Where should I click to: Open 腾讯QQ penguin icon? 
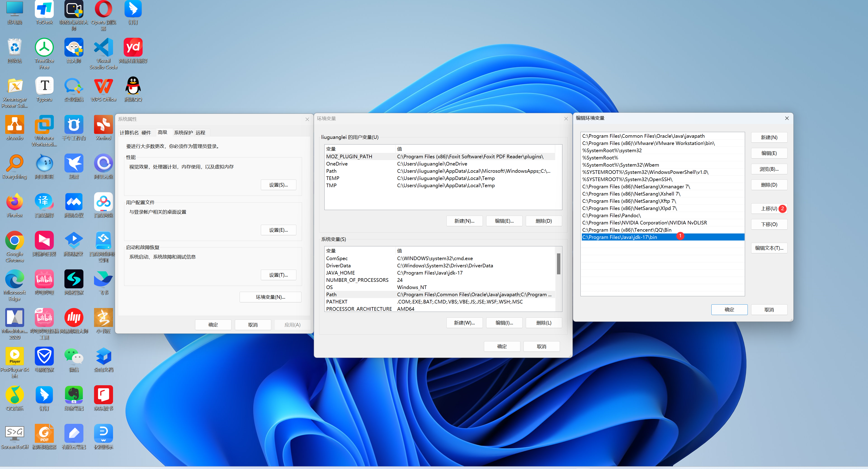point(133,89)
